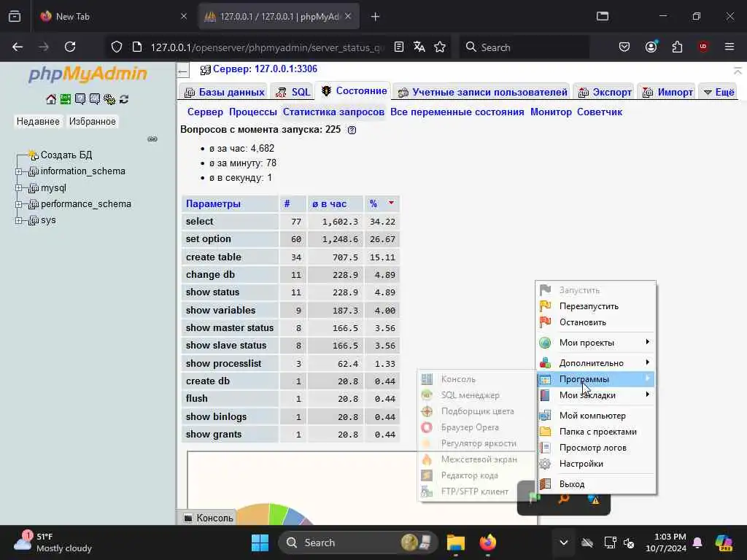Click Firefox icon in taskbar

(487, 542)
